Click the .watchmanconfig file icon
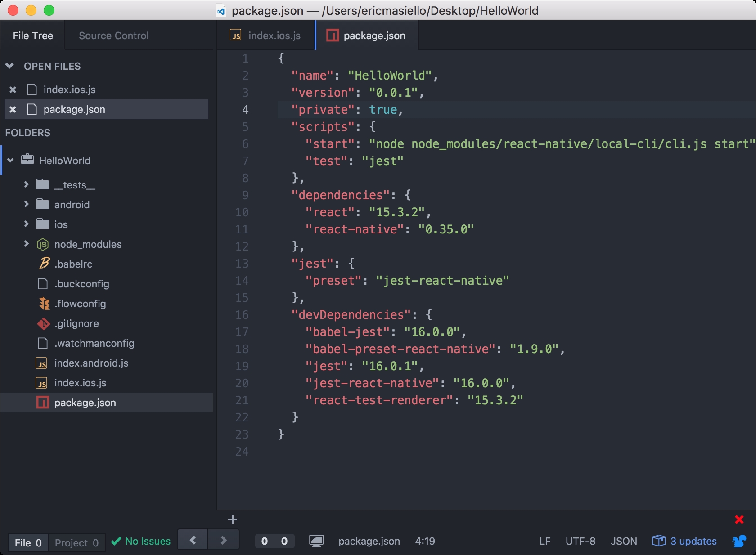The image size is (756, 555). pyautogui.click(x=43, y=343)
